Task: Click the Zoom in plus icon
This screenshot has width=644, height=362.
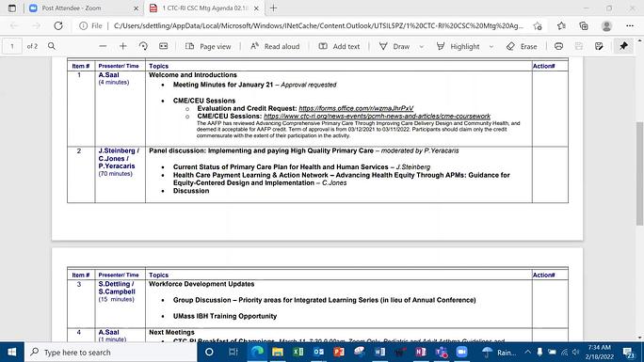Action: point(122,46)
